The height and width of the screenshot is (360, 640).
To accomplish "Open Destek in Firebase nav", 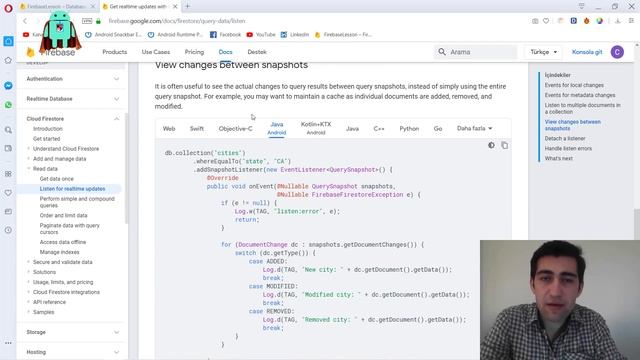I will (x=257, y=52).
